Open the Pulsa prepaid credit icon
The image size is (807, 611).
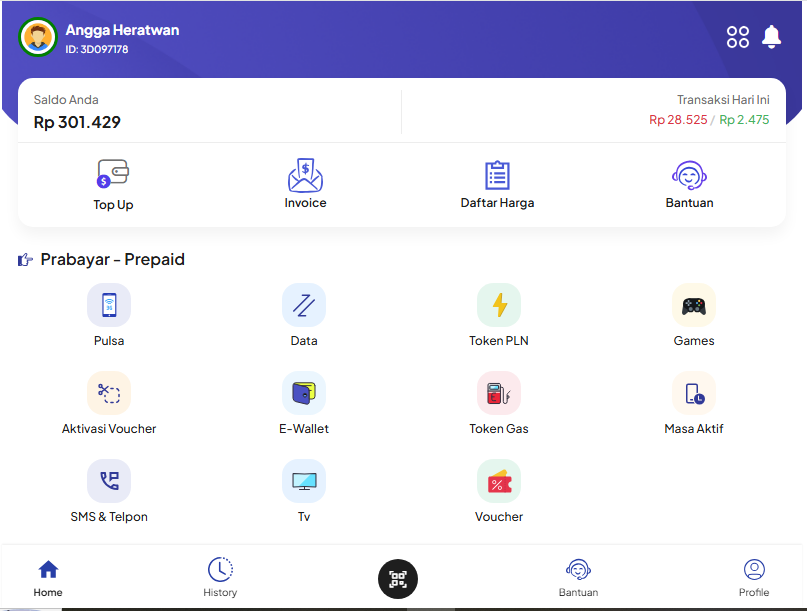pyautogui.click(x=109, y=305)
